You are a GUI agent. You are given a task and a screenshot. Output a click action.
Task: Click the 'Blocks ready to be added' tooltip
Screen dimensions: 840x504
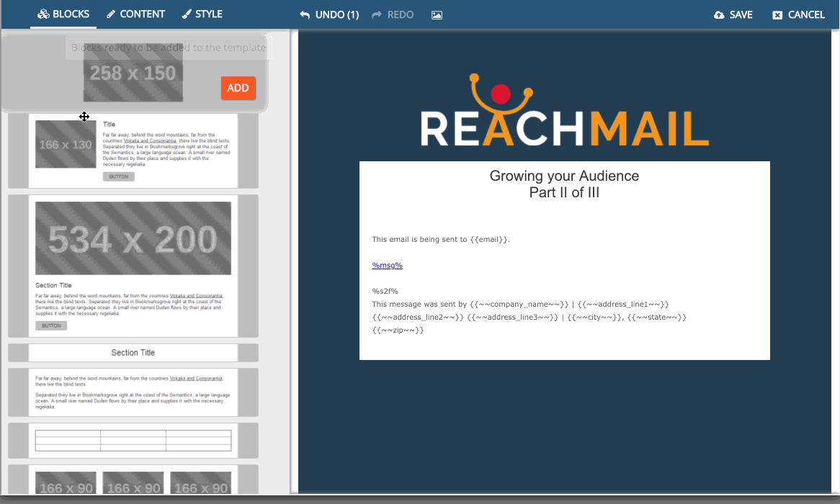[x=169, y=47]
